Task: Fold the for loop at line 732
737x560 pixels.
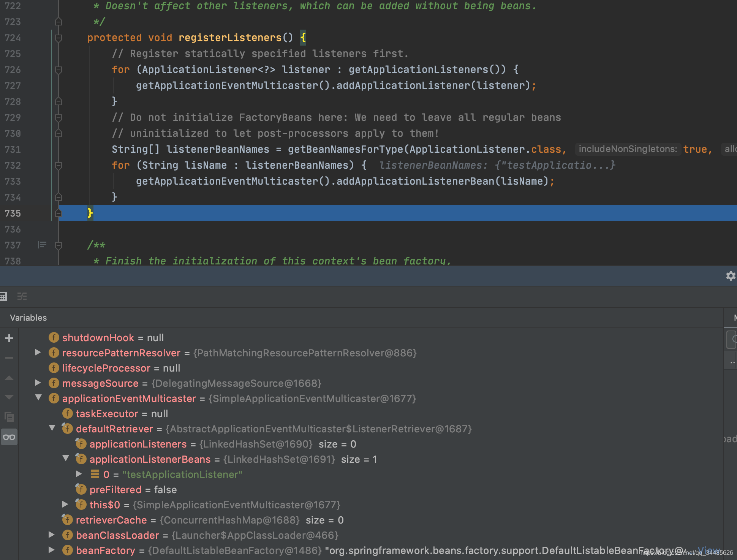Action: tap(59, 165)
